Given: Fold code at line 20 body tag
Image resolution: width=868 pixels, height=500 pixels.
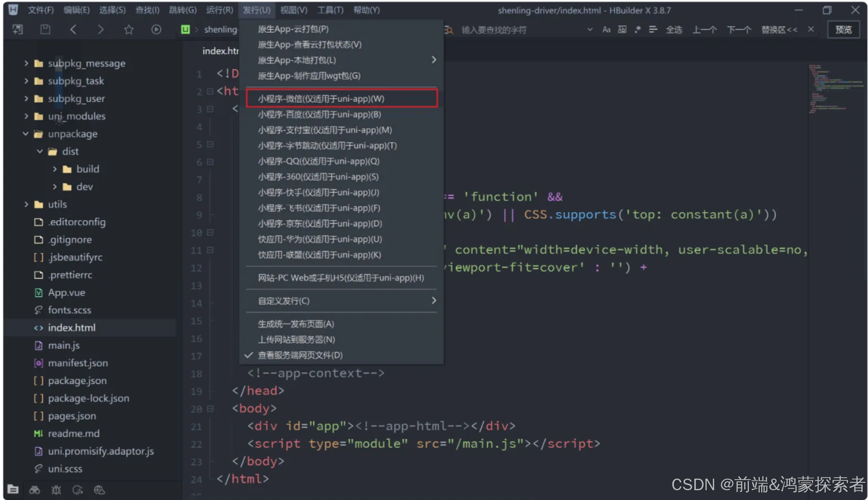Looking at the screenshot, I should coord(210,409).
